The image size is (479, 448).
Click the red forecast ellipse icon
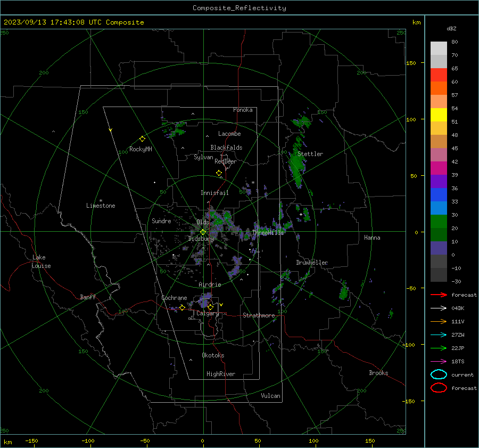click(x=439, y=388)
